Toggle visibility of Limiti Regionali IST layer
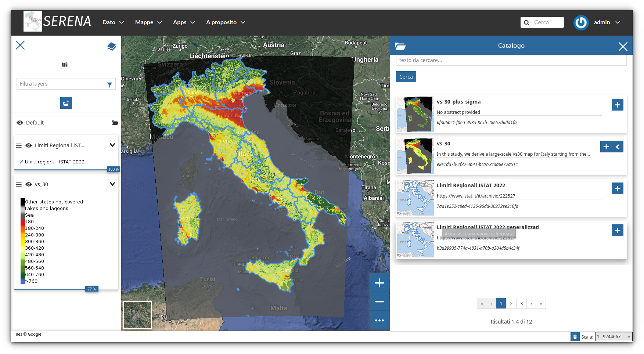The width and height of the screenshot is (644, 354). [29, 145]
